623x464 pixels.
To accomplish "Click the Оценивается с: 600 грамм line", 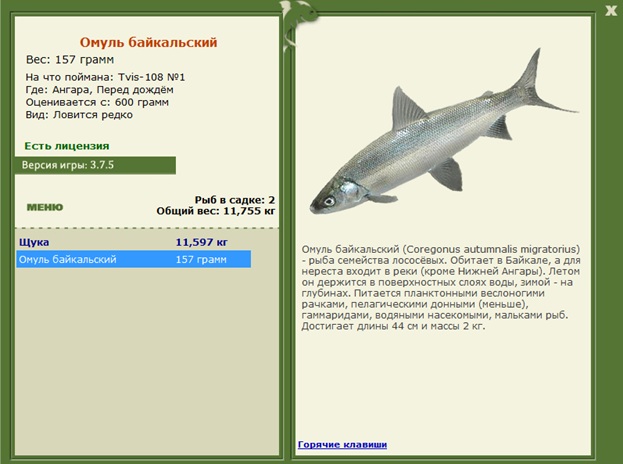I will [x=97, y=102].
